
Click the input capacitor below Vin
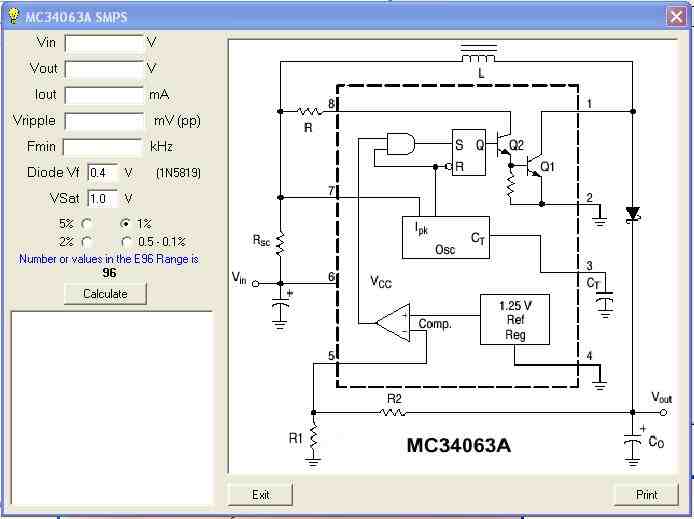pyautogui.click(x=280, y=305)
